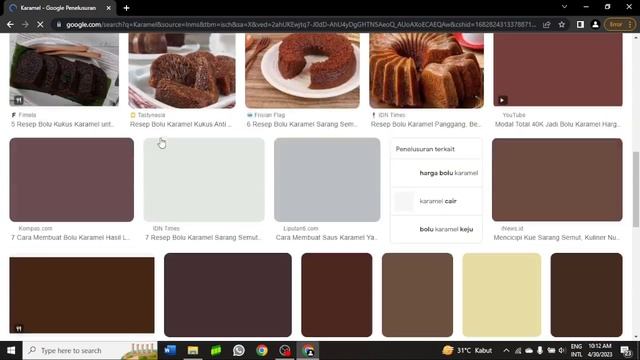Click link Resep Bolu Karamel Panggang
This screenshot has height=360, width=640.
(426, 124)
